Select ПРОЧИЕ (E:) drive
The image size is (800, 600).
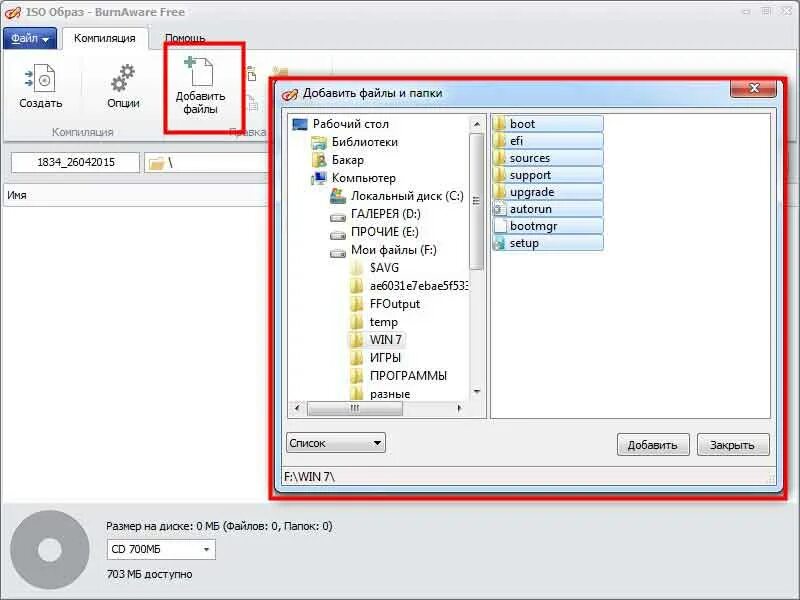(374, 232)
